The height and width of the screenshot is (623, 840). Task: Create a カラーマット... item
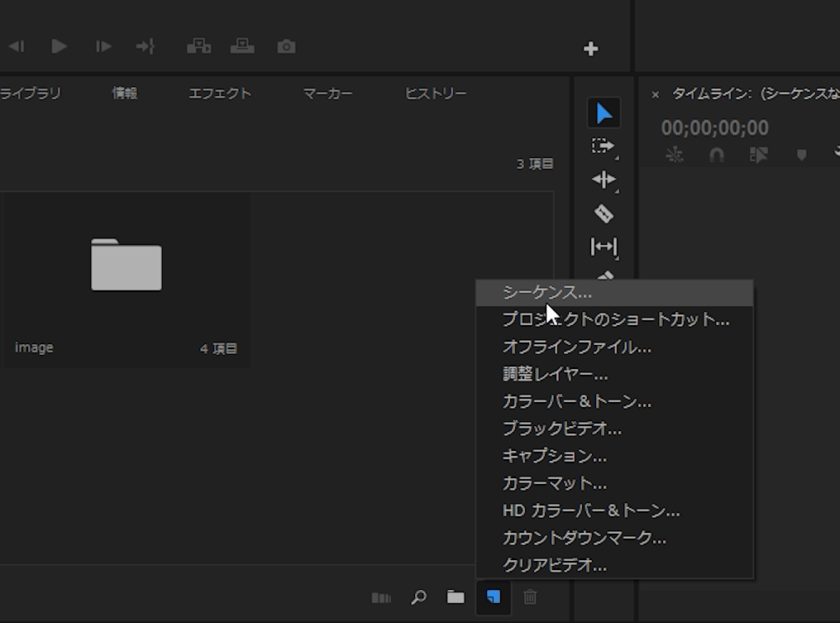[x=614, y=484]
